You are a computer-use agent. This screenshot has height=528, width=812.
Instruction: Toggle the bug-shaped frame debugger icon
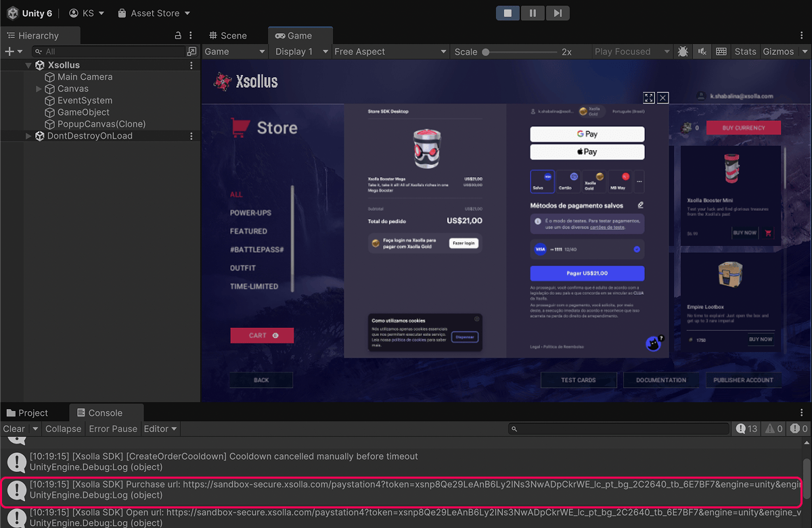coord(683,51)
